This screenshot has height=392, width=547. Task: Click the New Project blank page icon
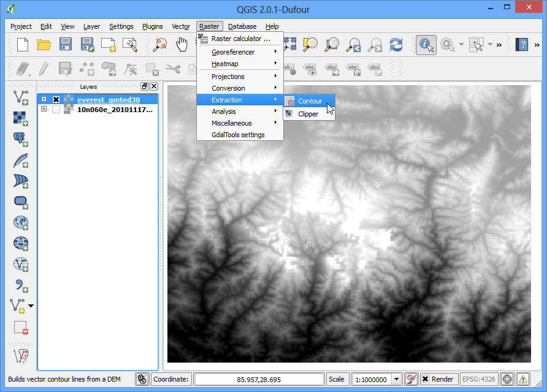coord(23,44)
